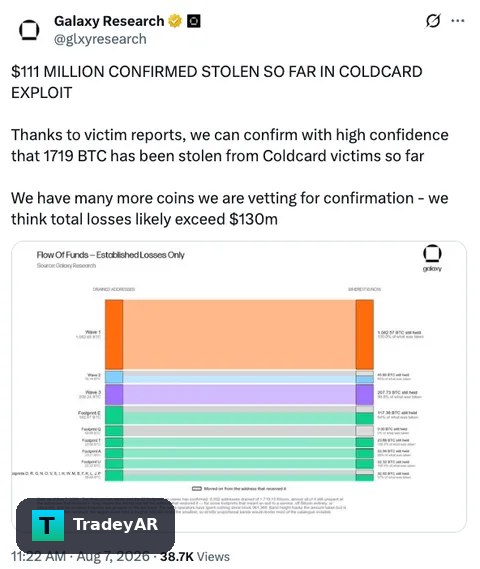Screen dimensions: 480x569
Task: View the 38.7K Views count
Action: click(195, 556)
